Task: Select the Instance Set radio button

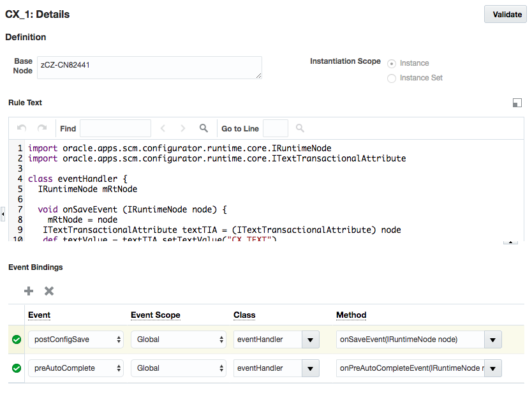Action: 392,78
